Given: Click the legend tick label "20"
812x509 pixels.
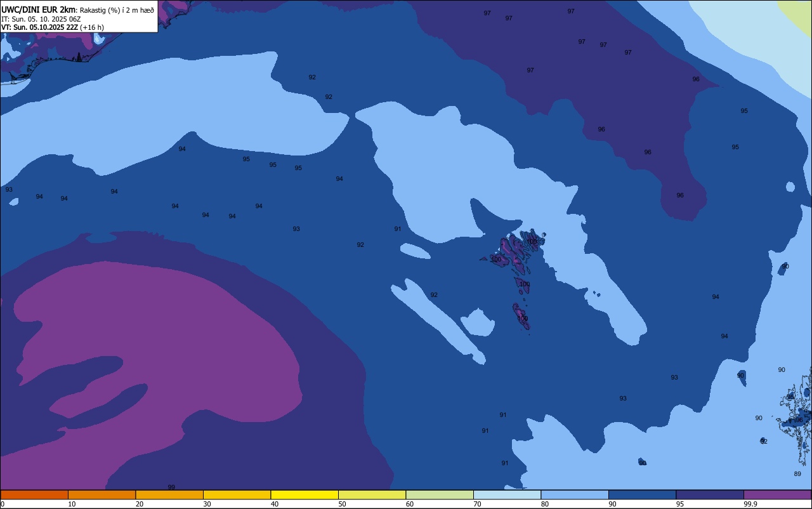Looking at the screenshot, I should pyautogui.click(x=140, y=504).
